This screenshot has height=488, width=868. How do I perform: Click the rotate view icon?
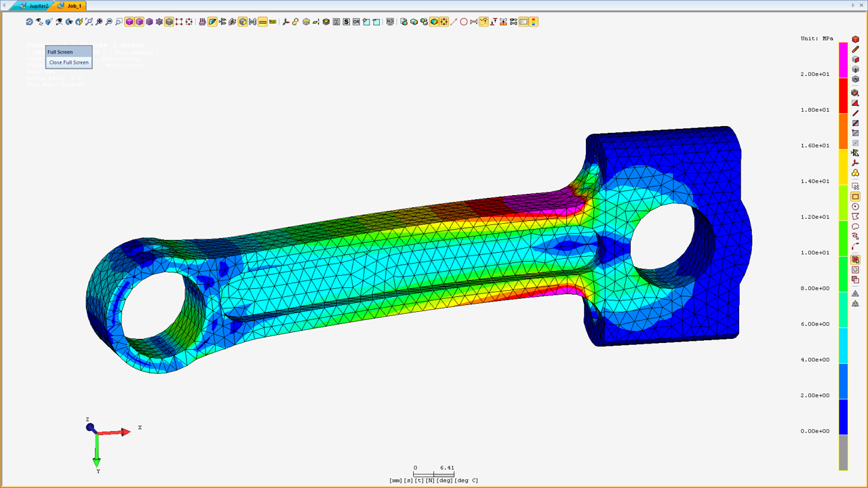click(29, 22)
